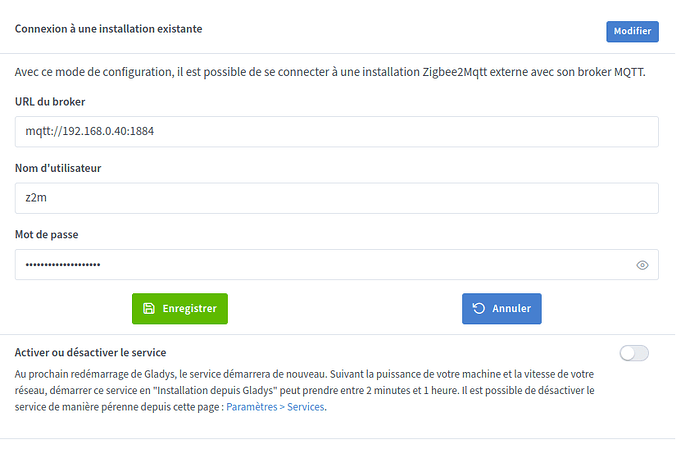Open the Paramètres > Services link
The width and height of the screenshot is (690, 449).
pyautogui.click(x=273, y=407)
